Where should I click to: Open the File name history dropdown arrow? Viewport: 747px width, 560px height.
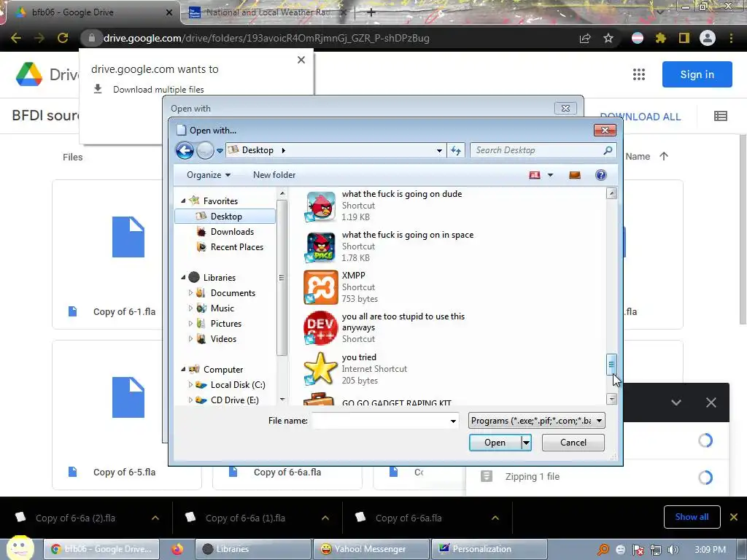click(453, 421)
